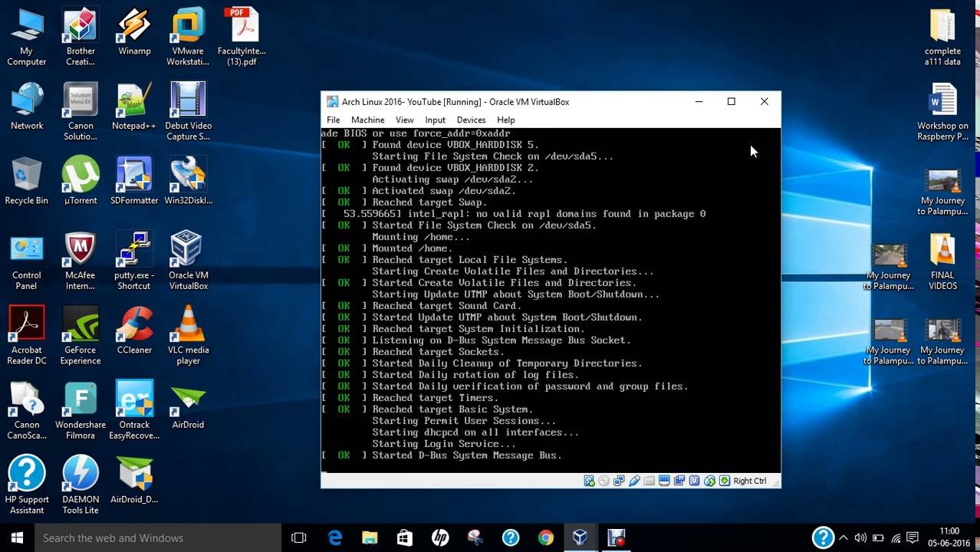980x552 pixels.
Task: Click the display monitor indicator in VirtualBox status bar
Action: [664, 481]
